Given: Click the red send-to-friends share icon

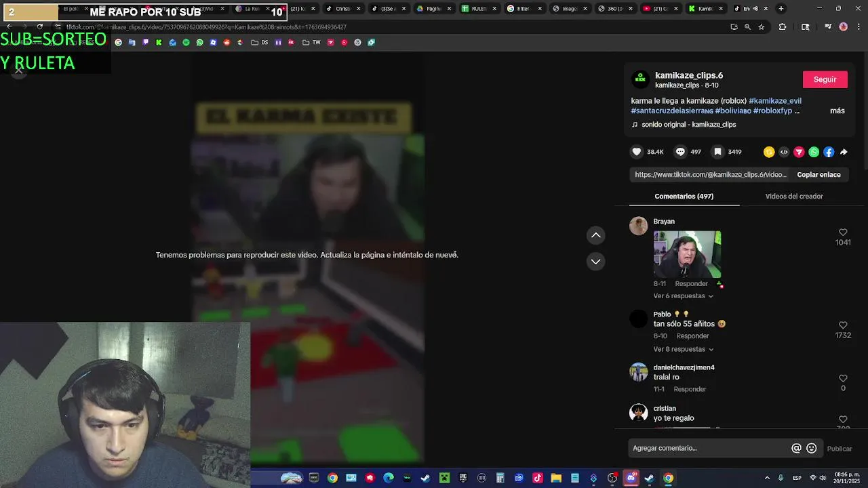Looking at the screenshot, I should 799,152.
